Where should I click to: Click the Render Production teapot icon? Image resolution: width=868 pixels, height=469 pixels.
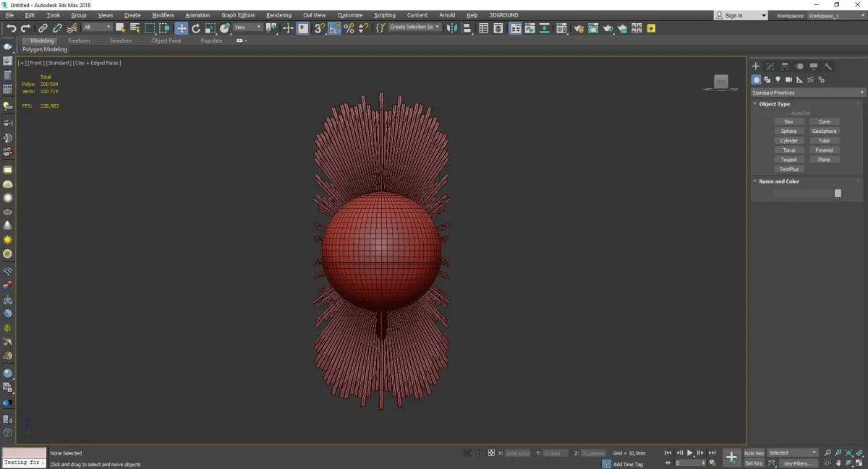pos(608,28)
